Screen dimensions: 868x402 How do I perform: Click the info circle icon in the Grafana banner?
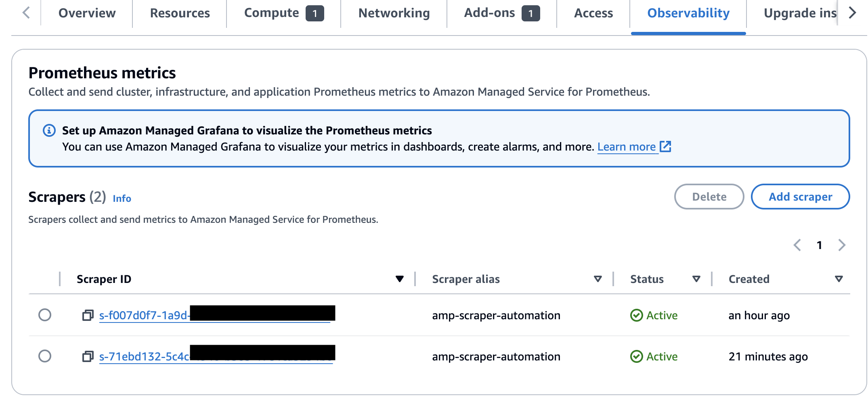(x=49, y=130)
